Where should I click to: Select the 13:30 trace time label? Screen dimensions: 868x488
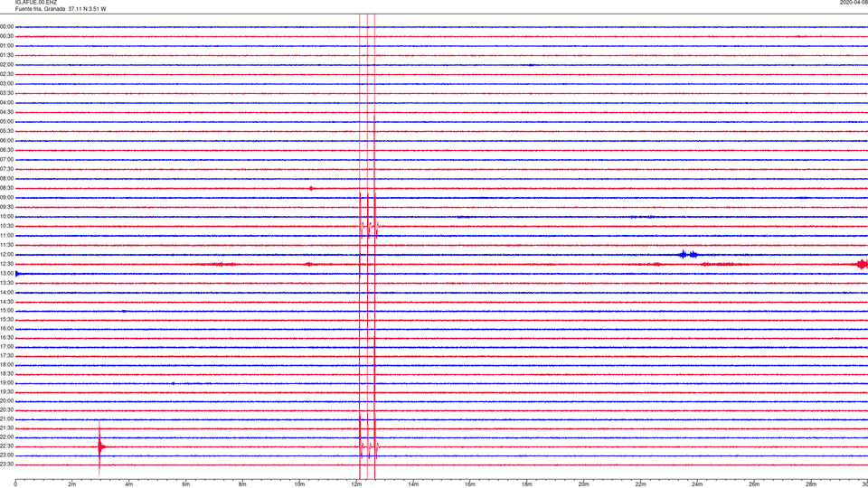click(6, 283)
